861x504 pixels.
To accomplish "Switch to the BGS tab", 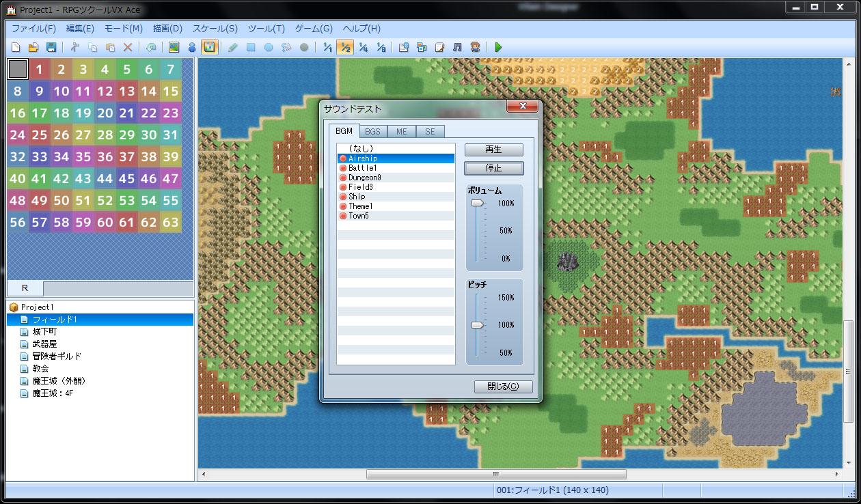I will point(372,132).
